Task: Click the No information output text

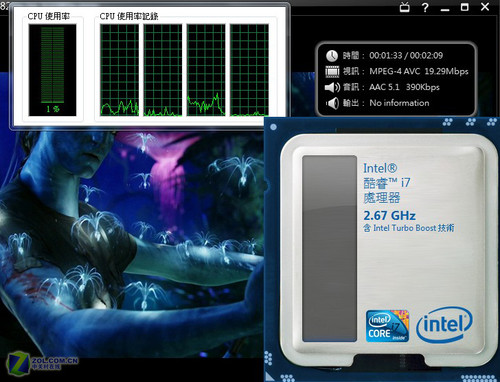Action: point(399,103)
